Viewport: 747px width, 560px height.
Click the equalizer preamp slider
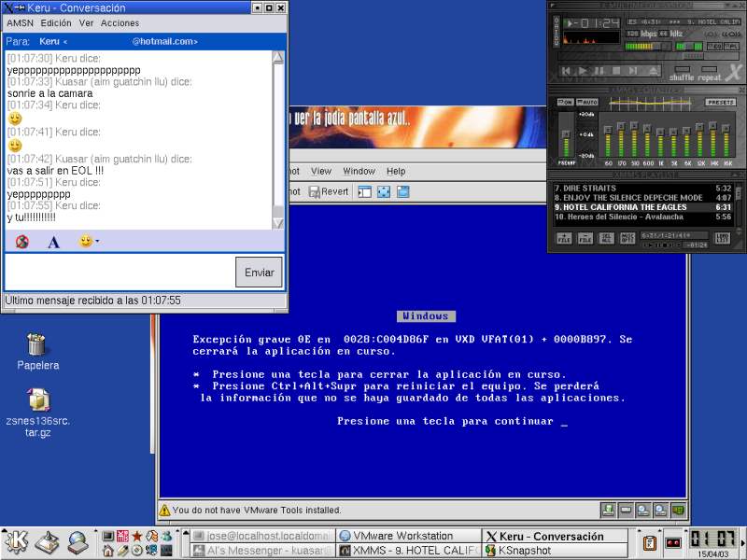(566, 135)
